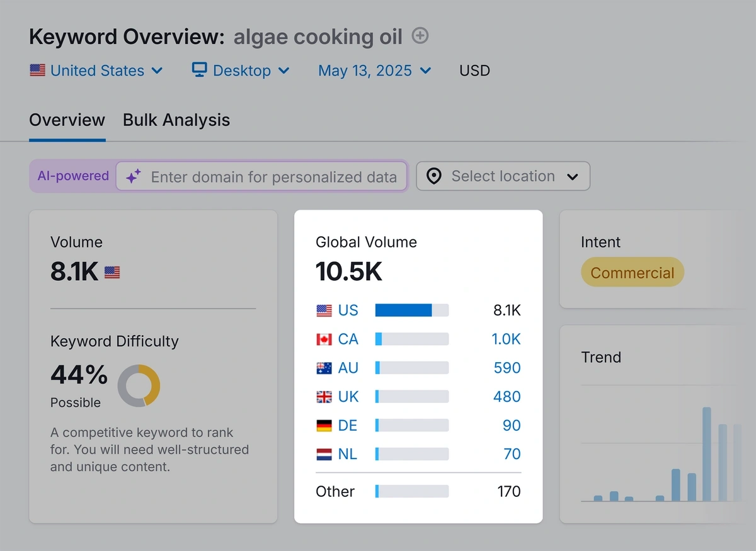Click the AU country link

click(348, 368)
